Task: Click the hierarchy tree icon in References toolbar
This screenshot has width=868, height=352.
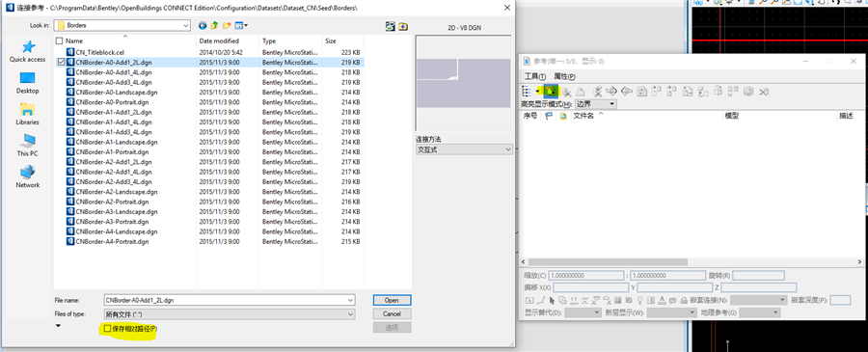Action: [528, 92]
